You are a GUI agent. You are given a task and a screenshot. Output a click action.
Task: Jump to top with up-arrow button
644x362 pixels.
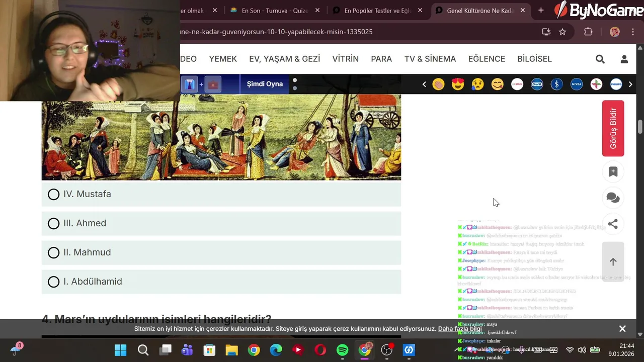pos(613,262)
